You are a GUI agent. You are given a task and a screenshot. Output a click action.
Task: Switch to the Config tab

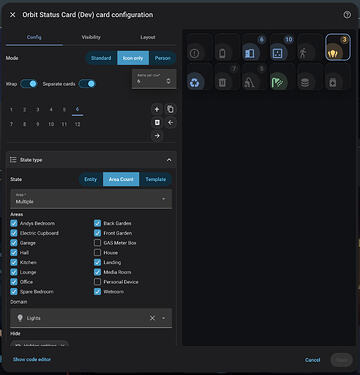click(34, 37)
